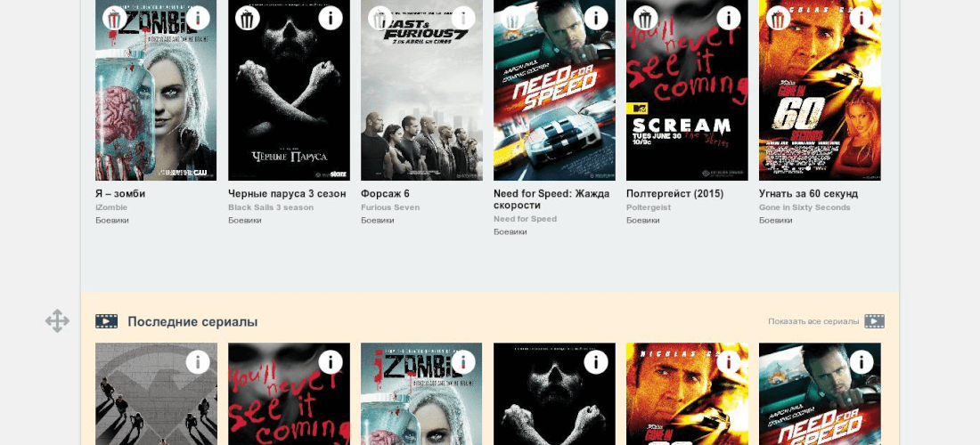The height and width of the screenshot is (445, 980).
Task: Open Показать все сериалы link
Action: (813, 321)
